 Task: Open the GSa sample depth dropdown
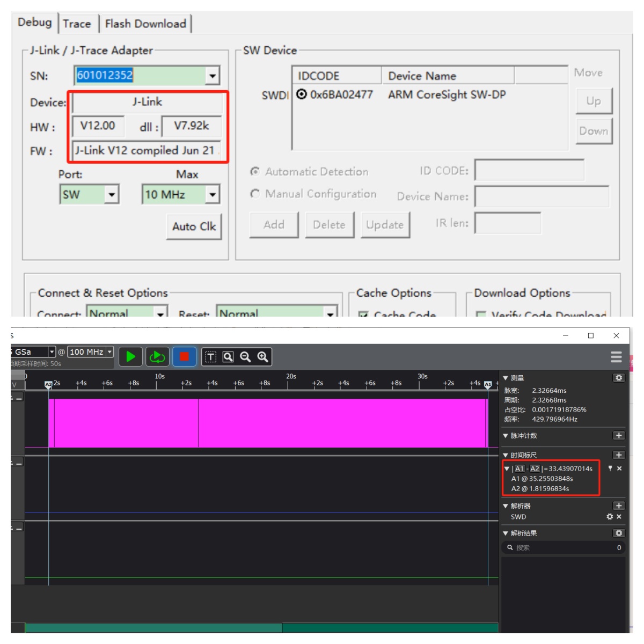52,352
